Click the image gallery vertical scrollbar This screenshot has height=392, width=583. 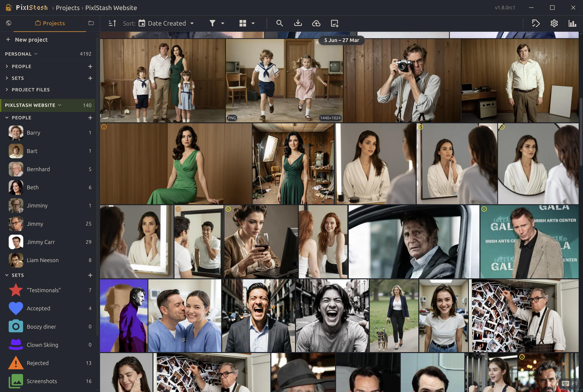point(581,132)
